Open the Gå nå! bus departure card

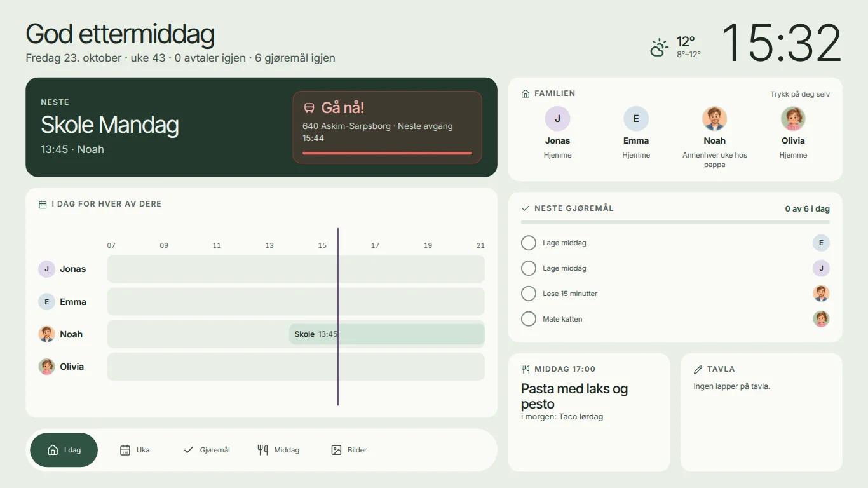pos(387,127)
